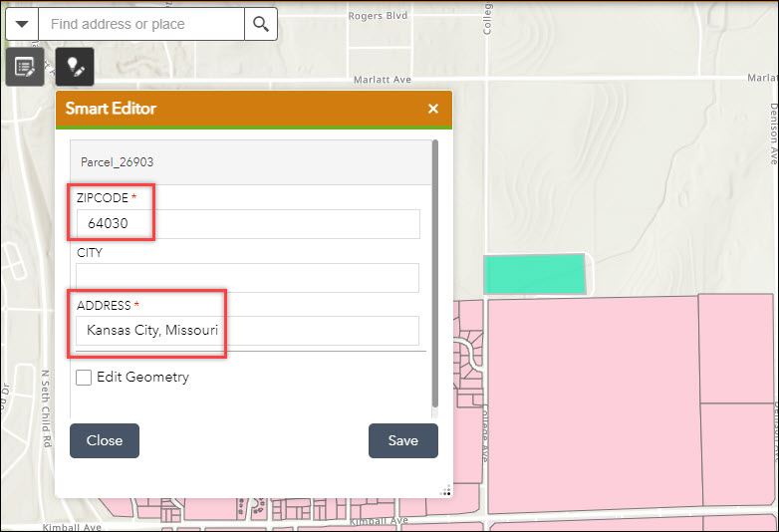Focus the ADDRESS field with Kansas City
779x532 pixels.
pos(247,331)
